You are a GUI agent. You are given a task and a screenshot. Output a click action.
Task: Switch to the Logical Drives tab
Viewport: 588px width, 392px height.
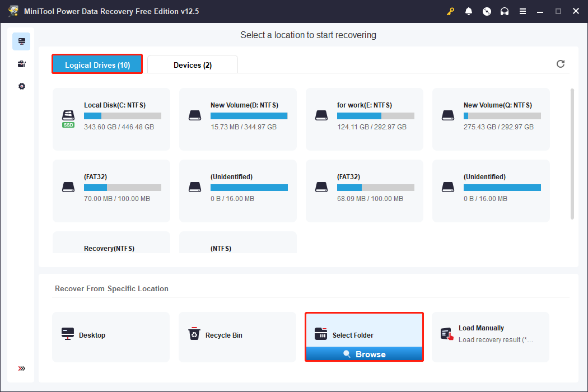pyautogui.click(x=96, y=64)
